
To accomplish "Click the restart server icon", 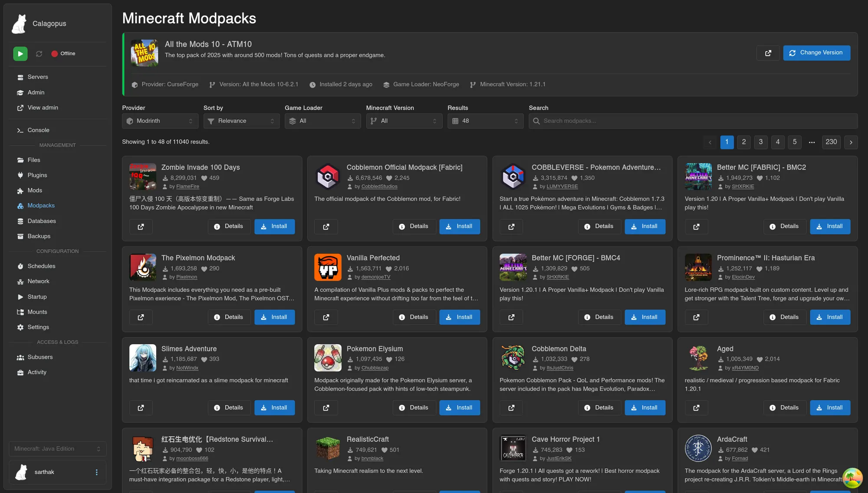I will [39, 54].
